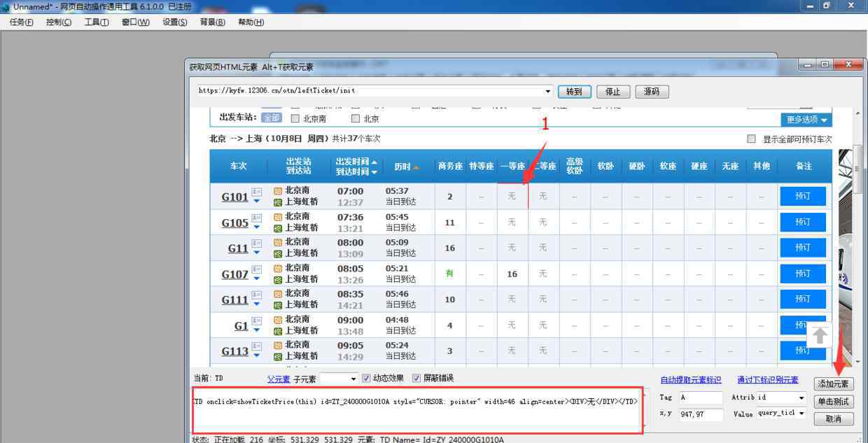The image size is (868, 443).
Task: Click the 停止 button
Action: (613, 92)
